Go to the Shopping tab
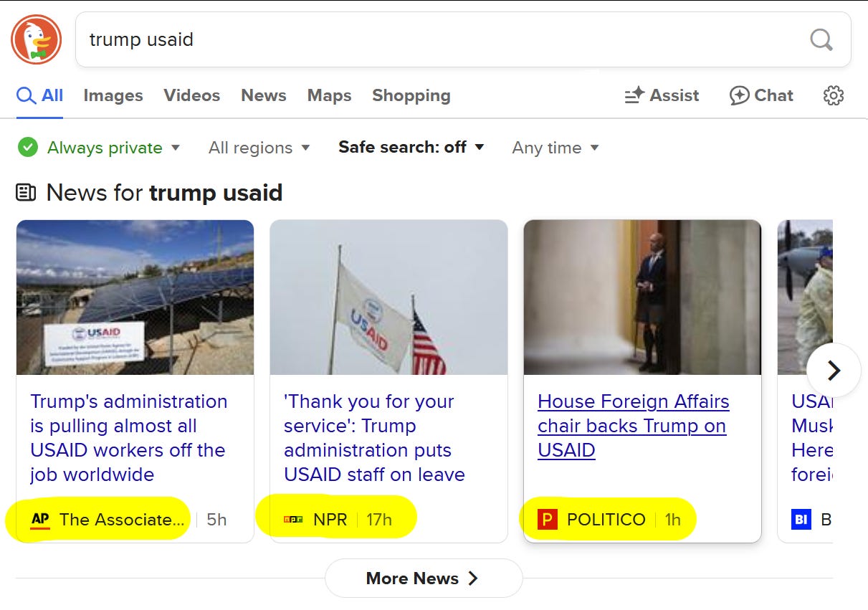868x610 pixels. point(411,95)
